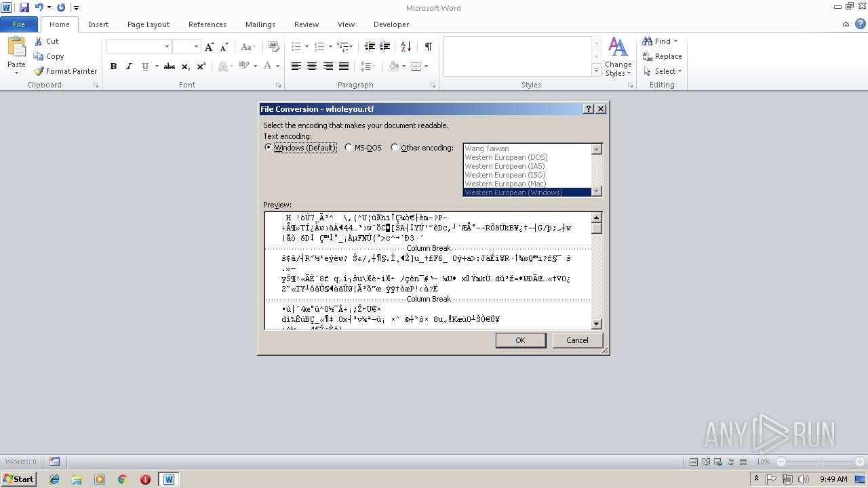This screenshot has height=488, width=868.
Task: Click OK in File Conversion dialog
Action: coord(520,340)
